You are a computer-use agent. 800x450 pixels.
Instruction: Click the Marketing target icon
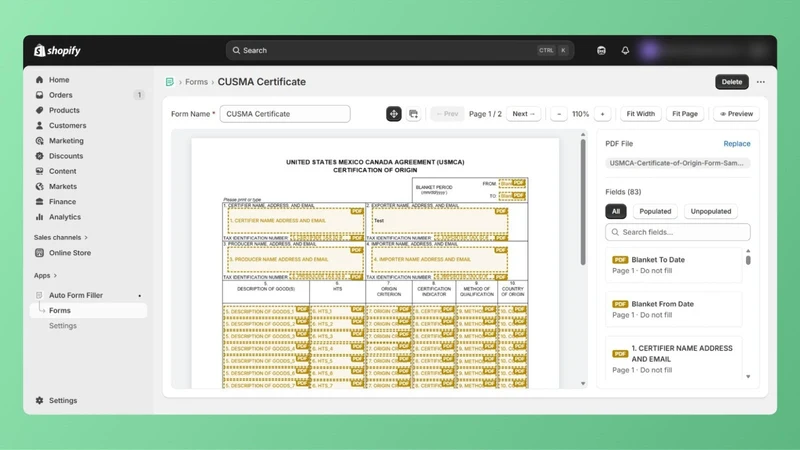(x=39, y=141)
